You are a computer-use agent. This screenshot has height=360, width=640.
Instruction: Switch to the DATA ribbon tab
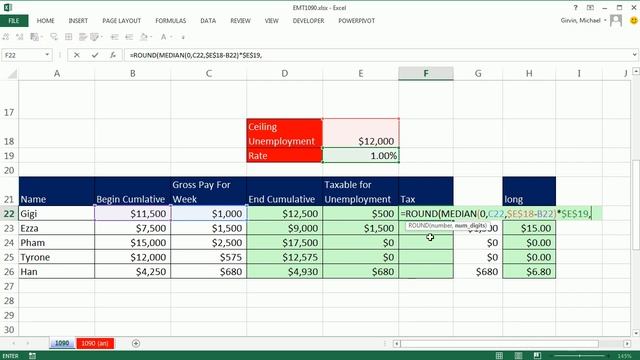point(208,20)
